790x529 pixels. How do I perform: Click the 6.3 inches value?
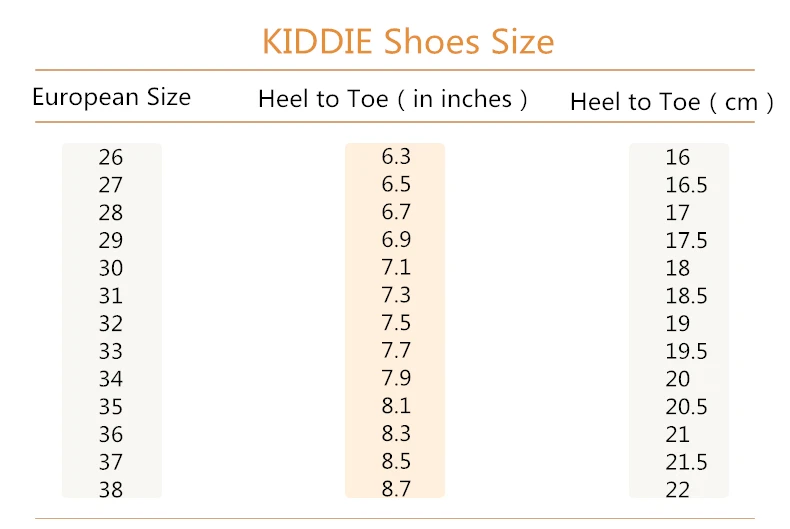point(396,157)
